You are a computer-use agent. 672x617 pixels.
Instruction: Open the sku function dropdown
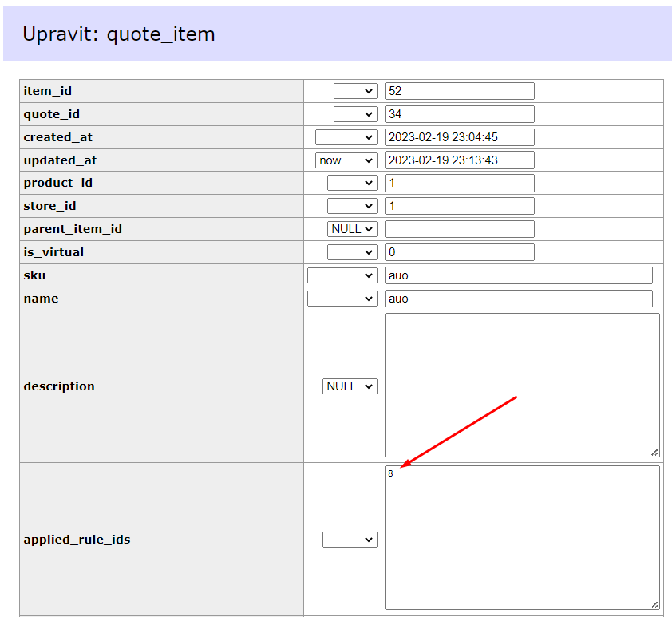[342, 275]
